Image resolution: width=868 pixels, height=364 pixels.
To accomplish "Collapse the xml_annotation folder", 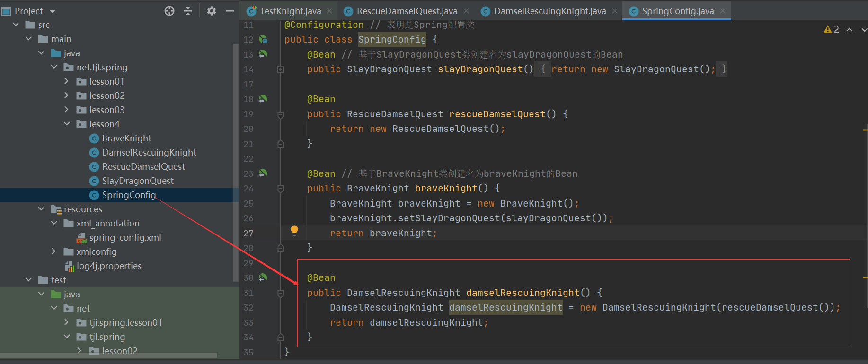I will [54, 223].
